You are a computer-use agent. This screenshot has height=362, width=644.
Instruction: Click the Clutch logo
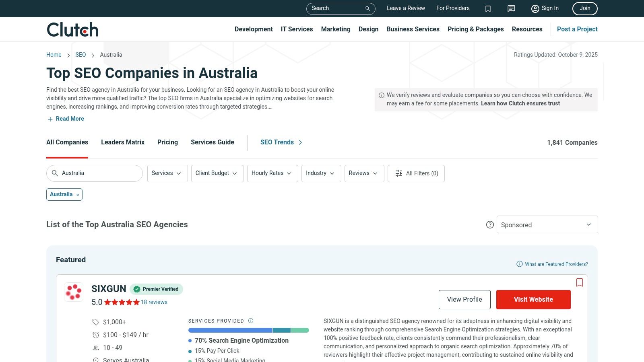[72, 29]
